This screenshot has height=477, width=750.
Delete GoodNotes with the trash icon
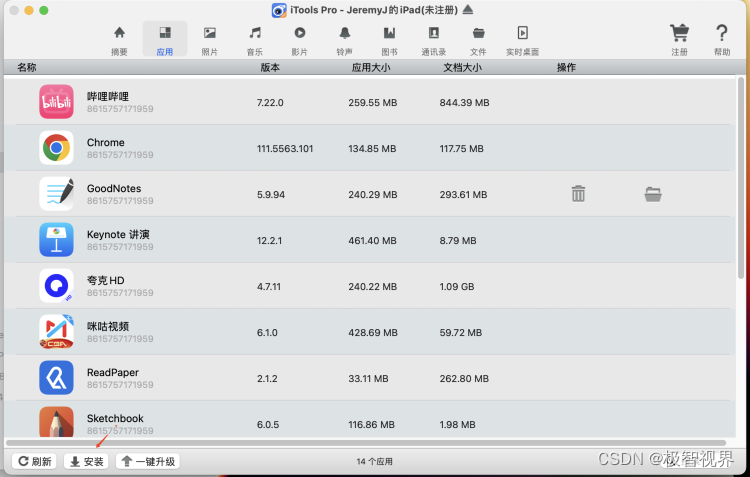pos(578,194)
